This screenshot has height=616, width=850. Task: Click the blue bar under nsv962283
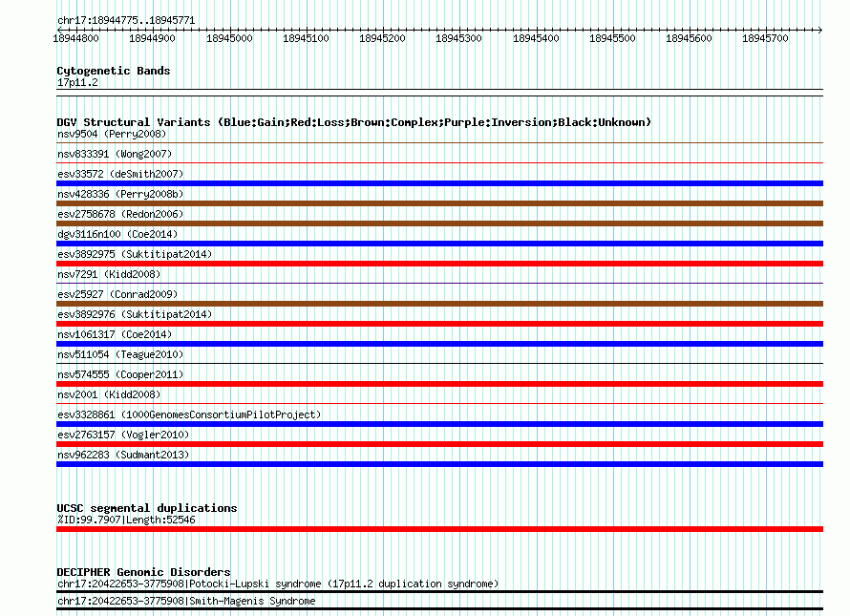(x=439, y=464)
